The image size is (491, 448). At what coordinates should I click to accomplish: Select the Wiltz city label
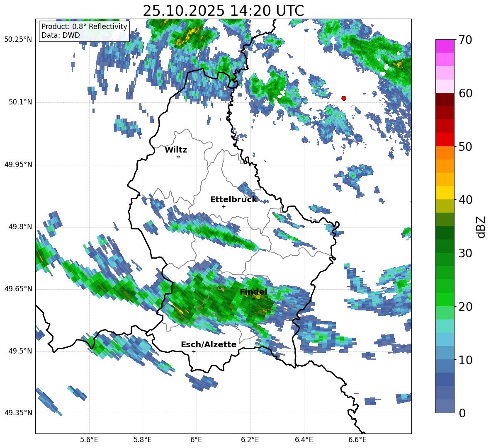[176, 150]
